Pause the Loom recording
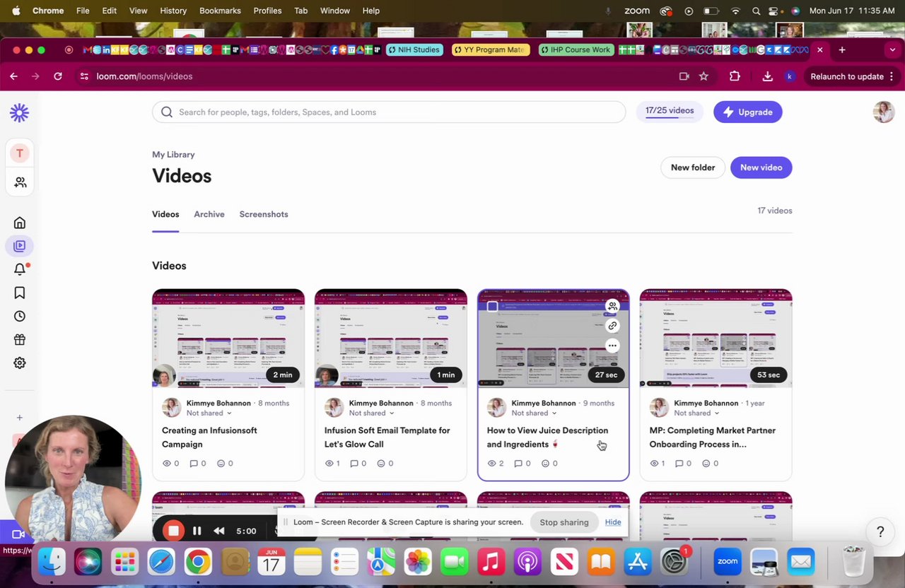 pos(197,531)
